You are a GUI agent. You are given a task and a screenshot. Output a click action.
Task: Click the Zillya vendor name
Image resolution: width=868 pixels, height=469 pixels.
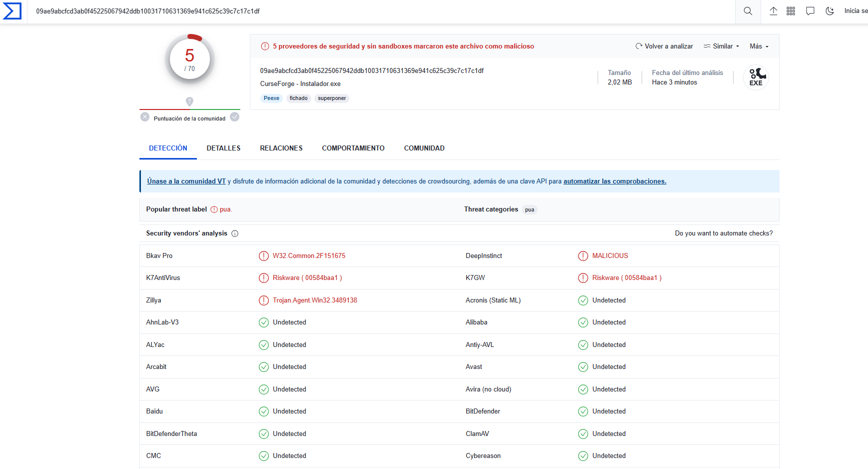(153, 300)
